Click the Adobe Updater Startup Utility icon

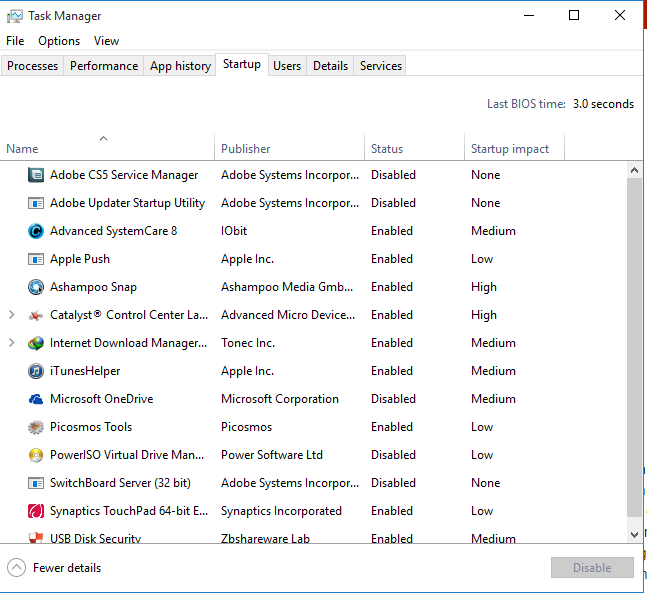pos(36,203)
